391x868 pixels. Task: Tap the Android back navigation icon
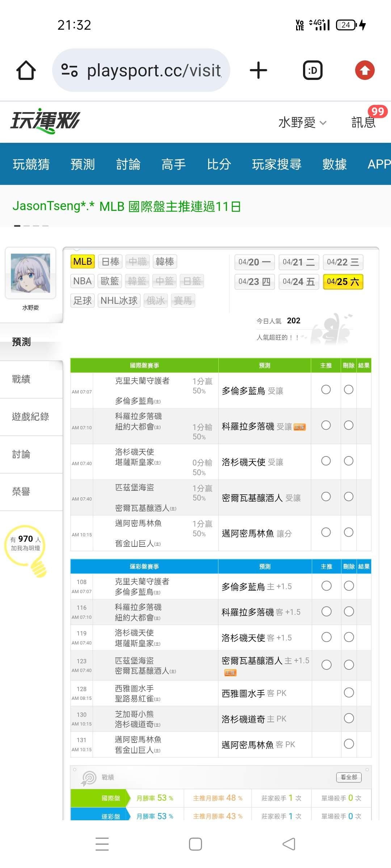tap(289, 844)
